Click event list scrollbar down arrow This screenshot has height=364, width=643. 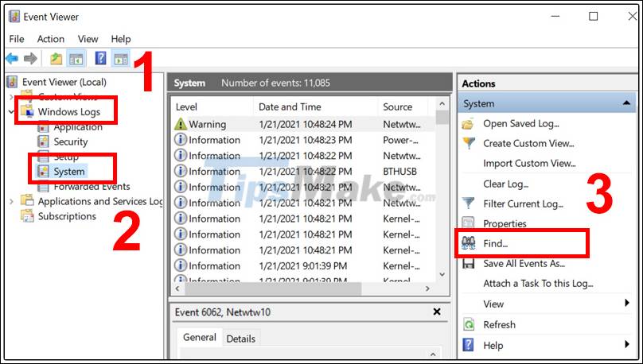pos(442,274)
